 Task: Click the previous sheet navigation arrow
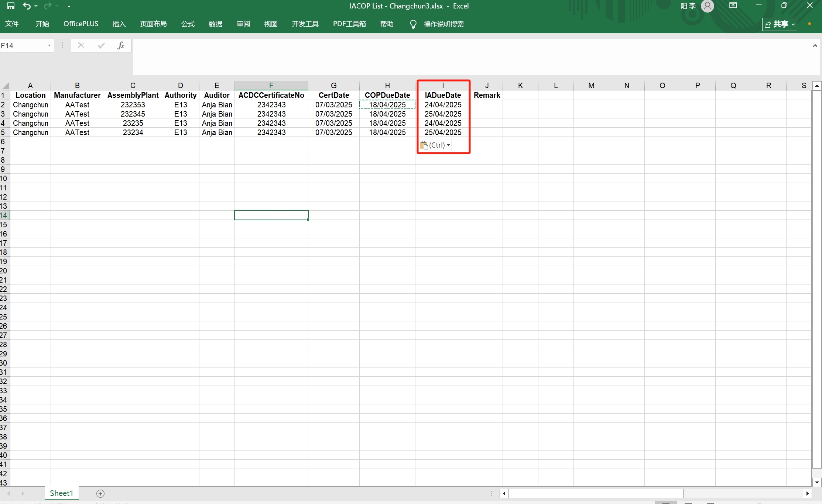(8, 493)
